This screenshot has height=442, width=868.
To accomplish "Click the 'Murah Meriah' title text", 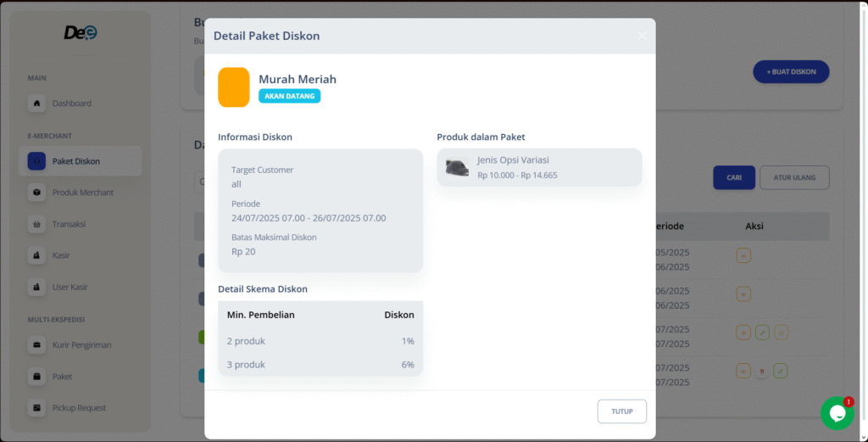I will pyautogui.click(x=298, y=79).
